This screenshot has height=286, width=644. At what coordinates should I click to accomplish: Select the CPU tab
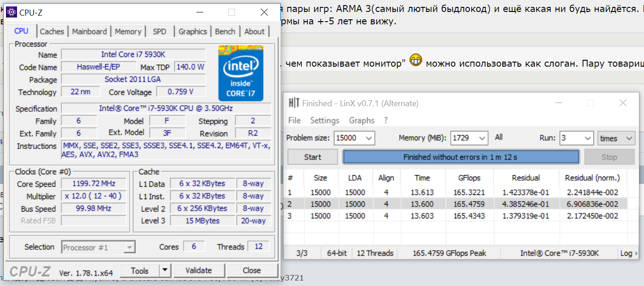pos(21,31)
